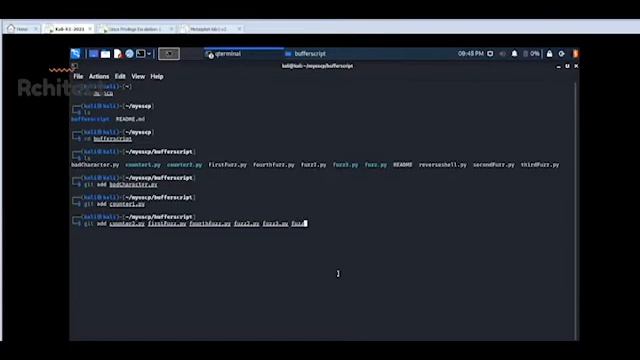Click the 'git add badCharacter.py' command line
This screenshot has width=640, height=360.
(120, 184)
